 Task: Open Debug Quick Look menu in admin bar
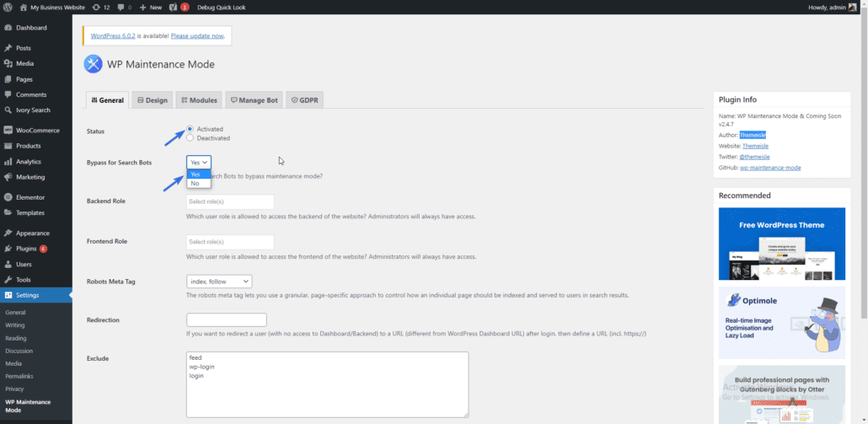(x=221, y=8)
